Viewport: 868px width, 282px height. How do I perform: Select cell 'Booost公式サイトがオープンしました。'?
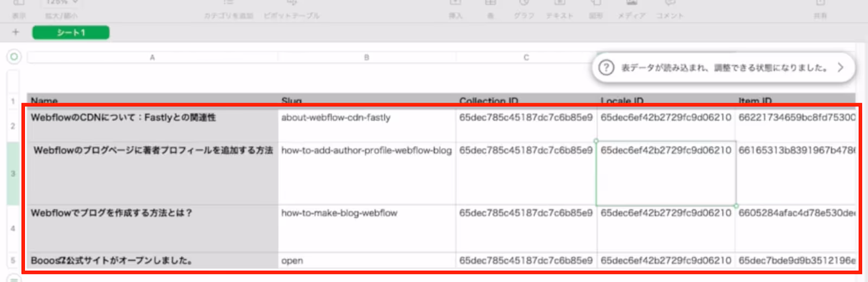[152, 261]
